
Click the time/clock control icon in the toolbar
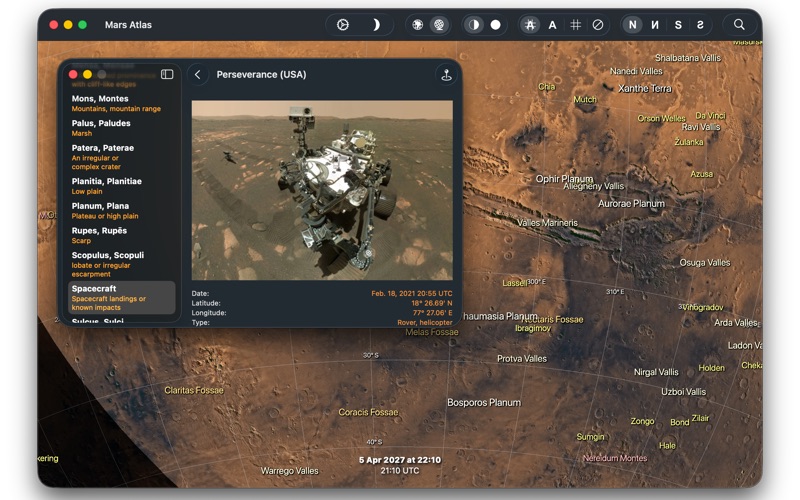pyautogui.click(x=343, y=24)
